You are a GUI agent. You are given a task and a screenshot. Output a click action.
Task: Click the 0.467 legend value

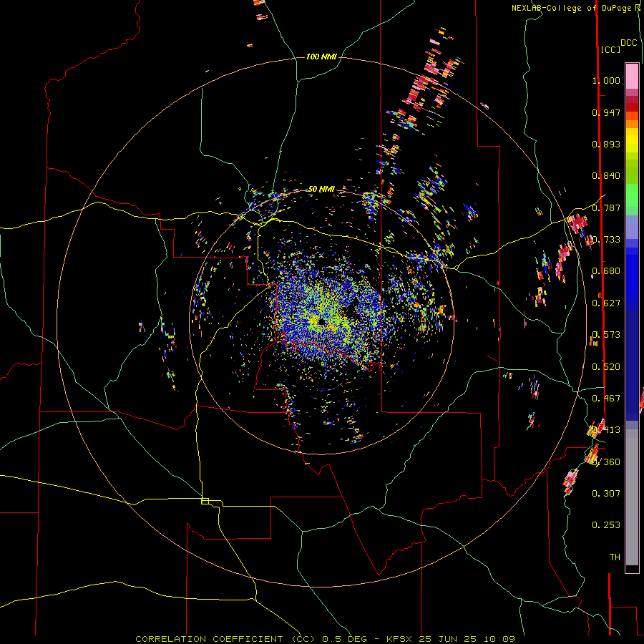[606, 399]
